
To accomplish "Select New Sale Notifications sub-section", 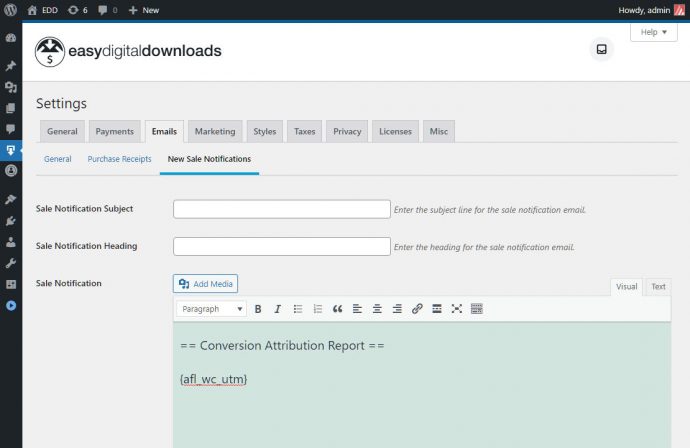I will tap(209, 159).
